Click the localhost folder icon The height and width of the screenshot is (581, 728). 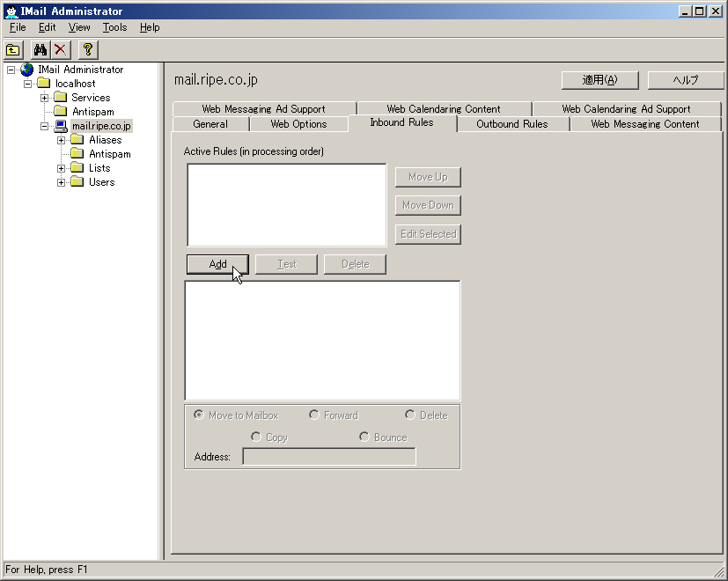click(x=44, y=84)
